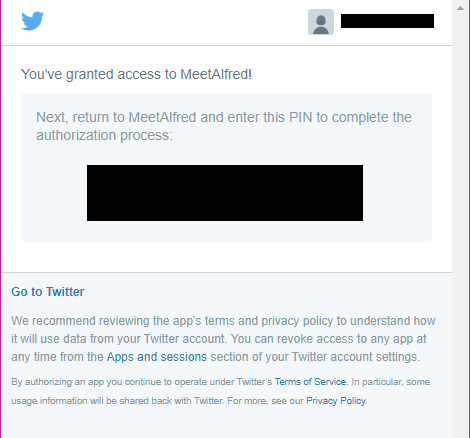Open the Terms of Service link
The width and height of the screenshot is (471, 438).
tap(310, 382)
